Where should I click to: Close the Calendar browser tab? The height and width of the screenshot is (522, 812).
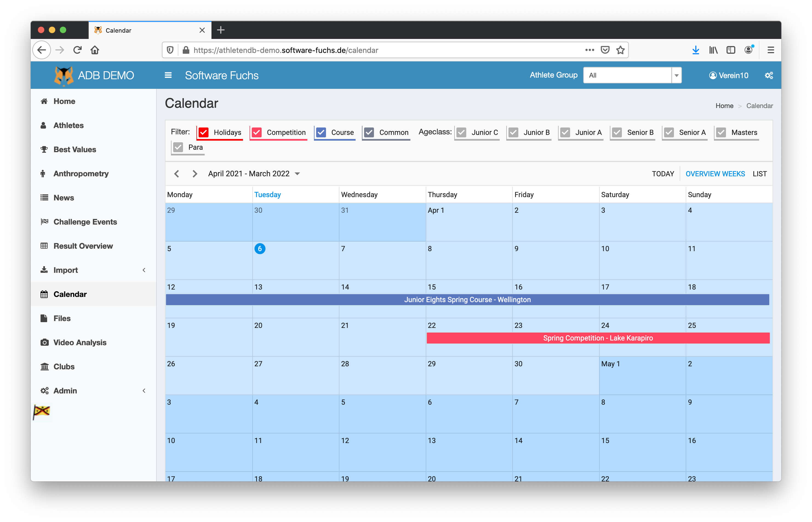point(202,30)
